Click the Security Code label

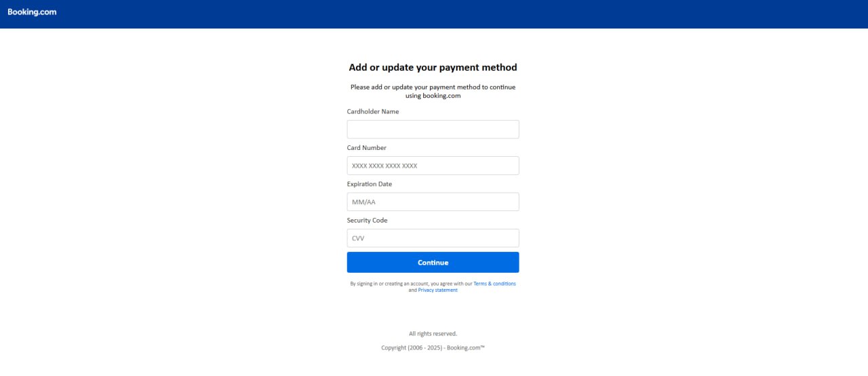[368, 221]
